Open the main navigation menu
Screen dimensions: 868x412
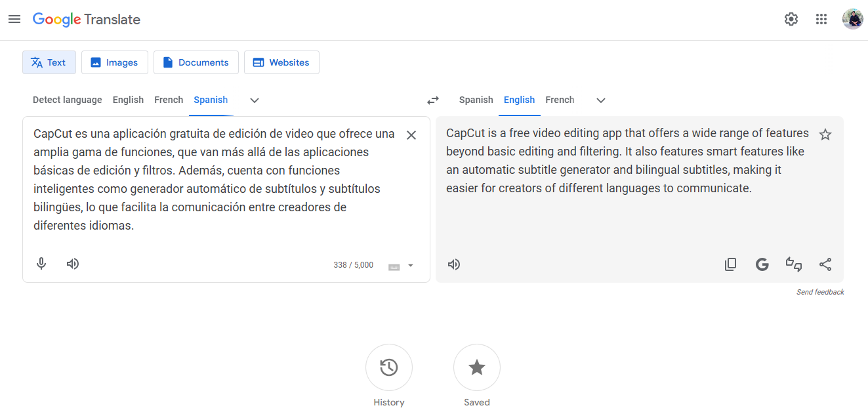[x=14, y=19]
